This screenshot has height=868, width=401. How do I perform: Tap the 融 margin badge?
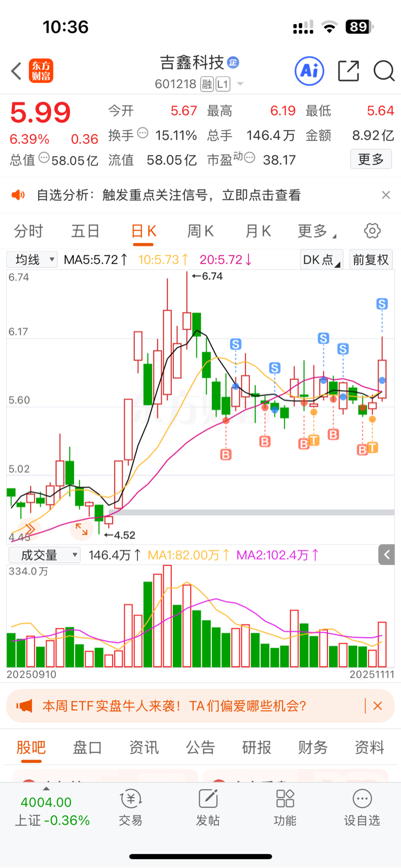tap(207, 84)
